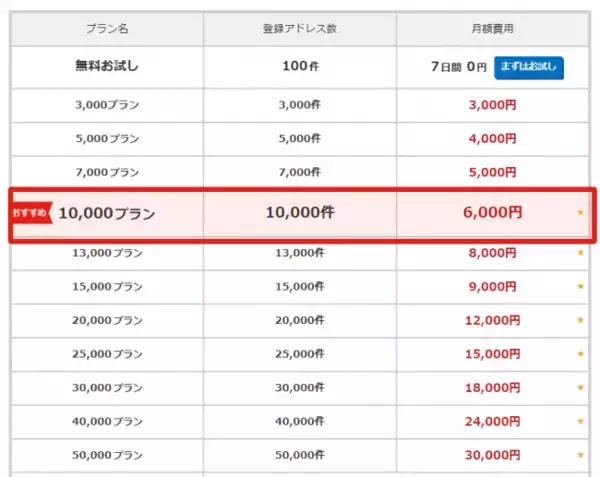The image size is (600, 477).
Task: Select the 7,000プラン plan name cell
Action: click(107, 172)
